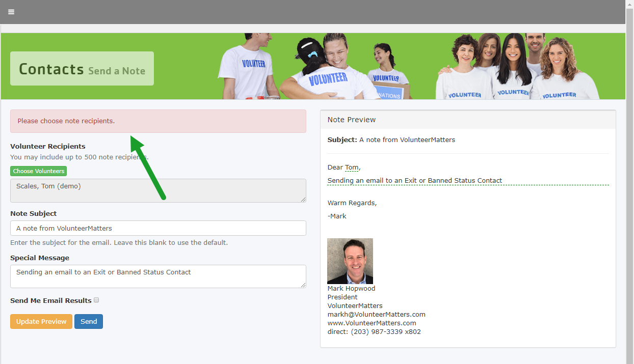Click the direct phone number line
This screenshot has height=364, width=634.
tap(374, 331)
